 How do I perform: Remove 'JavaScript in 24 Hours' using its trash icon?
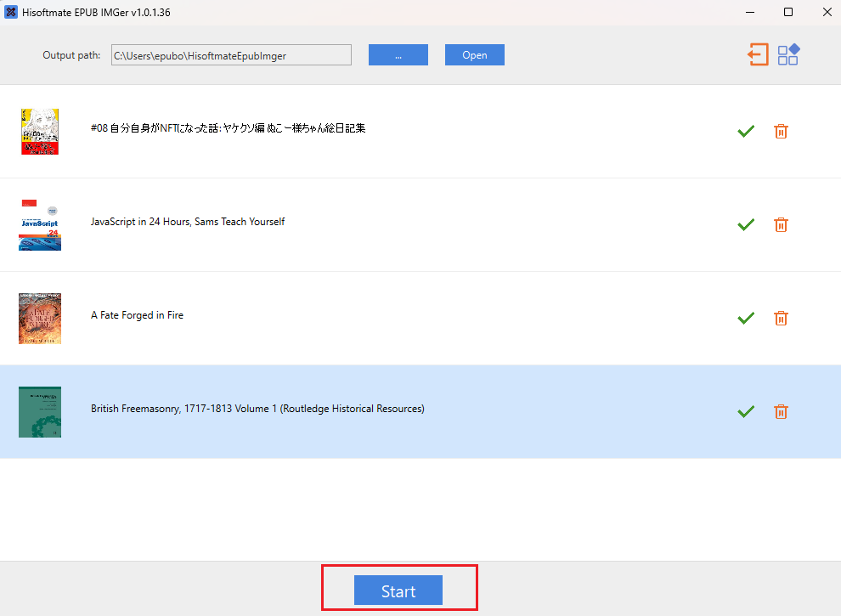coord(781,224)
